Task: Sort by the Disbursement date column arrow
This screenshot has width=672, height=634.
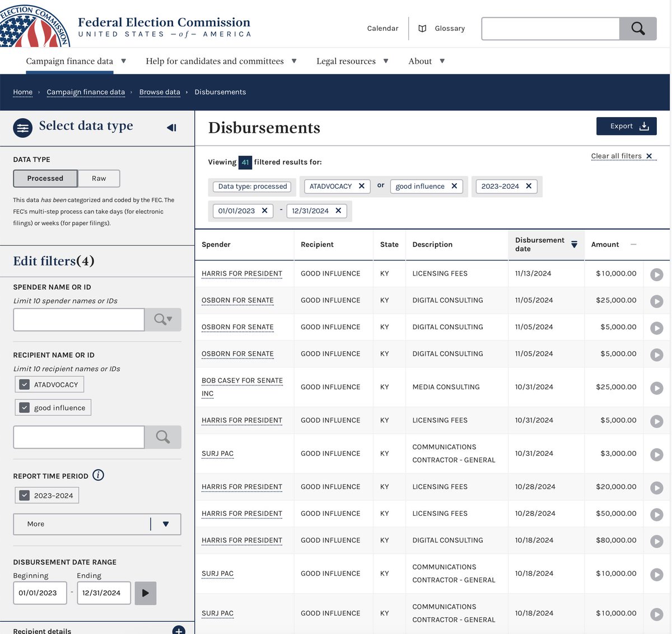Action: [x=574, y=244]
